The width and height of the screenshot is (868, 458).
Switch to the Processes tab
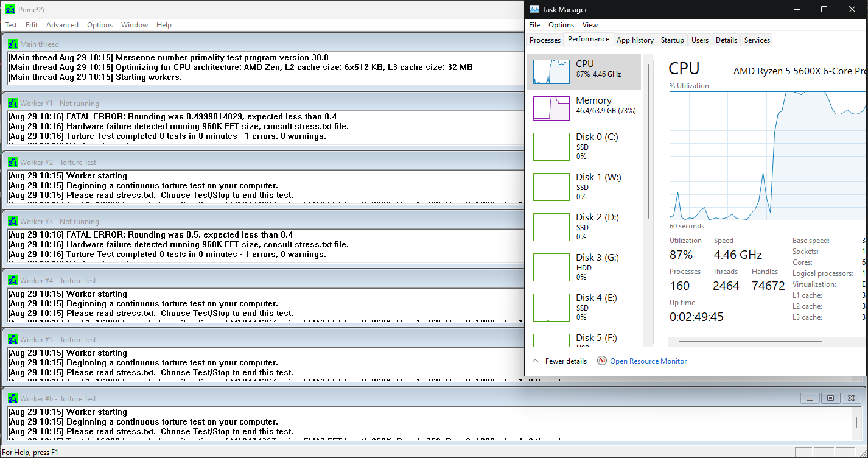tap(545, 40)
